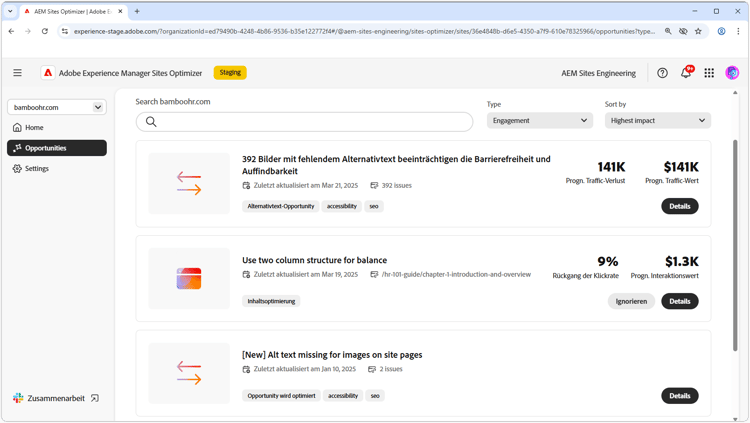The height and width of the screenshot is (423, 750).
Task: Click the Zusammenarbeit external link icon
Action: coord(95,398)
